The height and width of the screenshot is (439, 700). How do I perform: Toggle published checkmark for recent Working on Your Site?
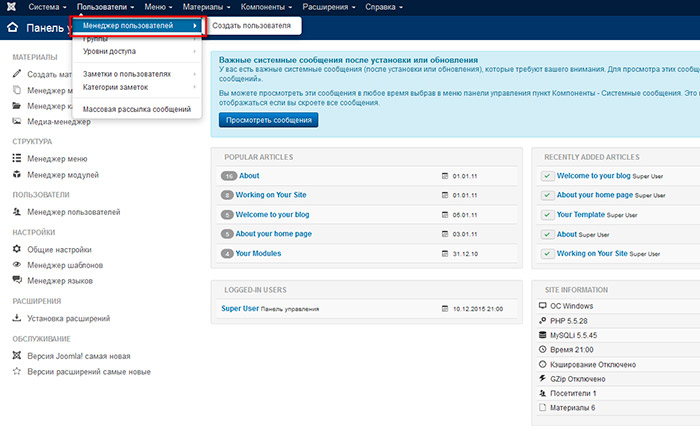(547, 254)
